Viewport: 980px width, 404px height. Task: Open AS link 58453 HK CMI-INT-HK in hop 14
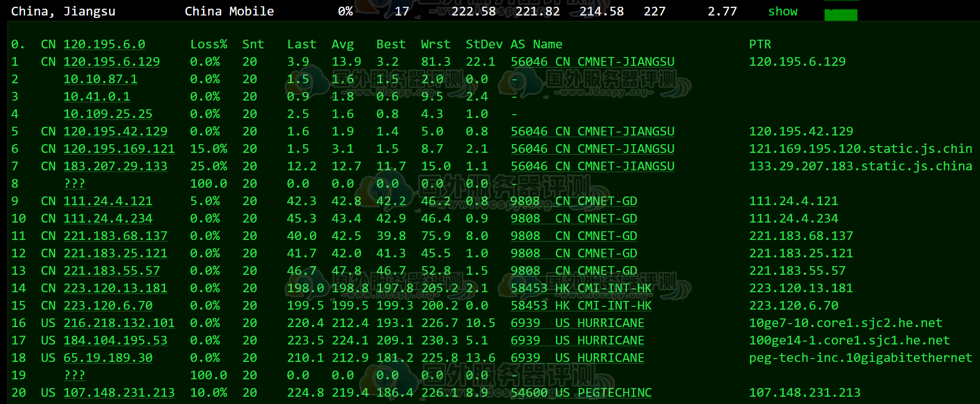[x=582, y=288]
